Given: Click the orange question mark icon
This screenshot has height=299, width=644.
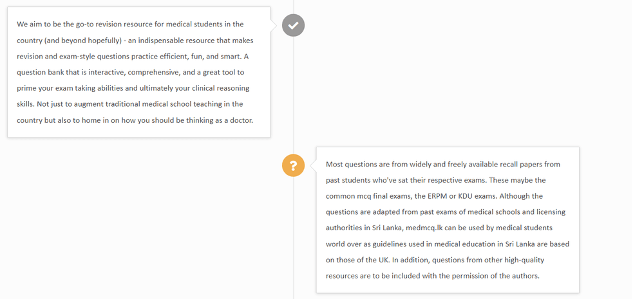Looking at the screenshot, I should tap(293, 165).
